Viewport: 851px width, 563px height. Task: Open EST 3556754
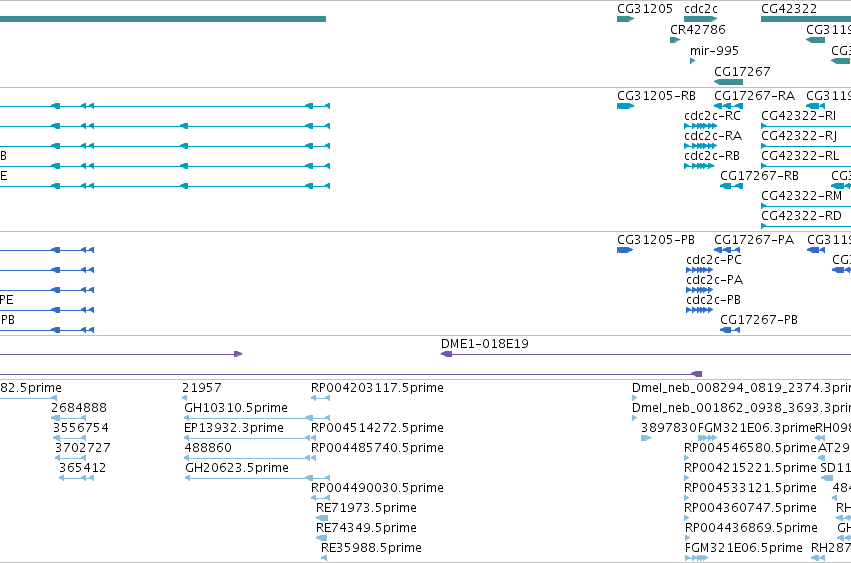[80, 428]
